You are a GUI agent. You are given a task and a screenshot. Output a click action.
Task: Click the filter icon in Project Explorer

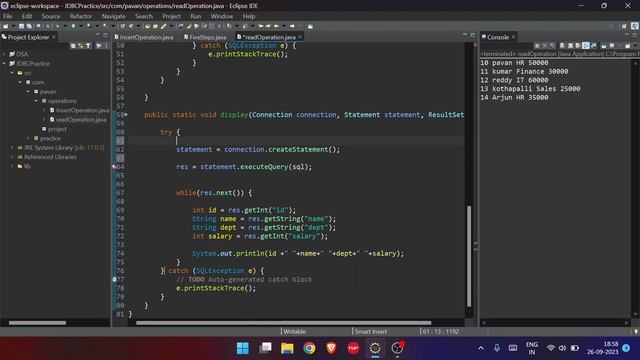(88, 46)
